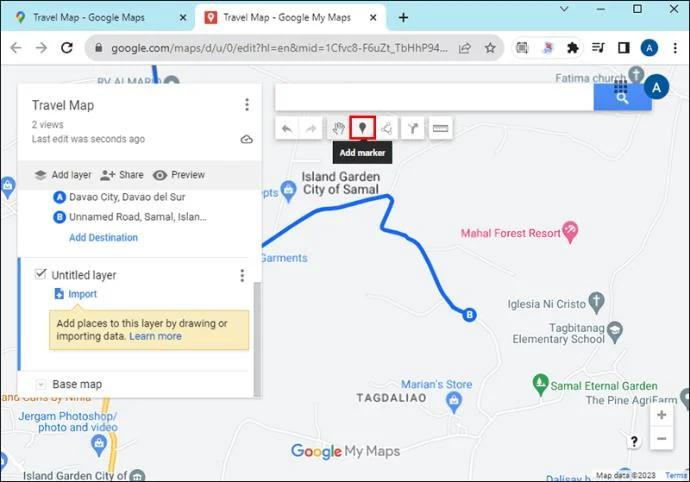
Task: Click the screenshot extension icon
Action: [522, 48]
